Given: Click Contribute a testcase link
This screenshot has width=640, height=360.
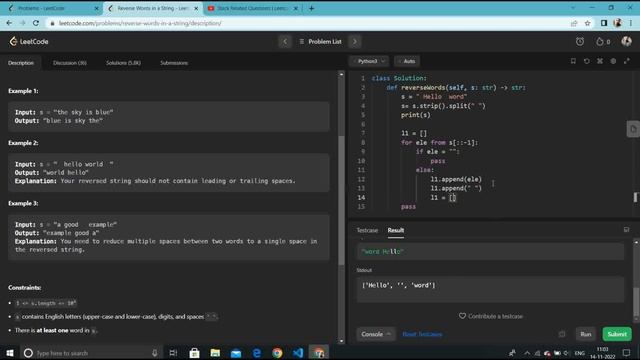Looking at the screenshot, I should click(491, 316).
